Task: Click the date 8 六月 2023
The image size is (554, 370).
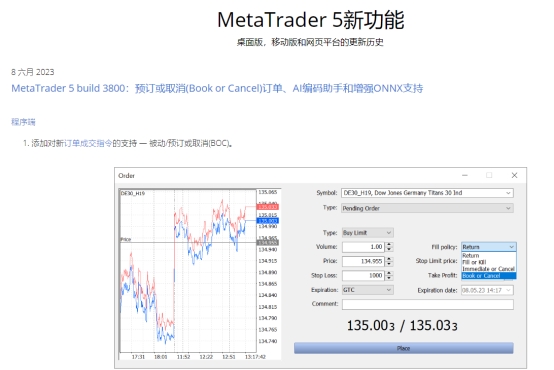Action: pos(33,72)
